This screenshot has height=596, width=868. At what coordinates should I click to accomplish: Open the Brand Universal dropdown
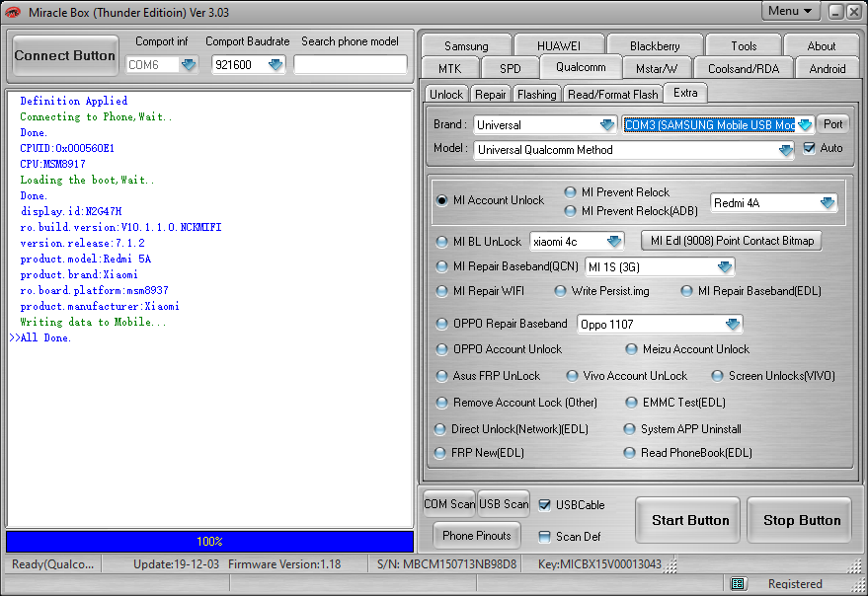pyautogui.click(x=607, y=124)
